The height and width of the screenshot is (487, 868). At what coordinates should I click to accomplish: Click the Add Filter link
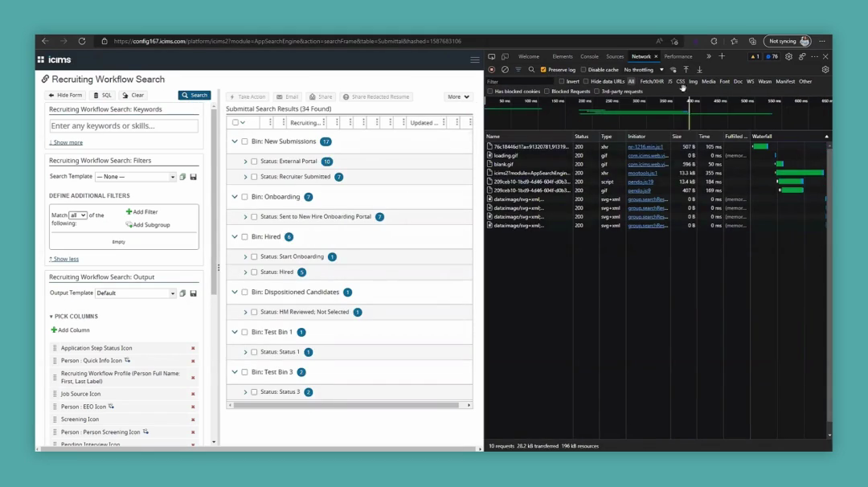pyautogui.click(x=141, y=212)
